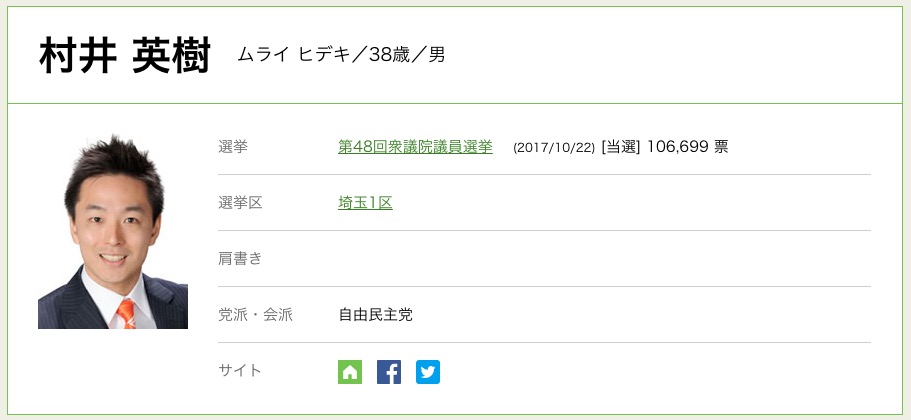Viewport: 911px width, 420px height.
Task: Click the 選挙 row label
Action: 233,147
